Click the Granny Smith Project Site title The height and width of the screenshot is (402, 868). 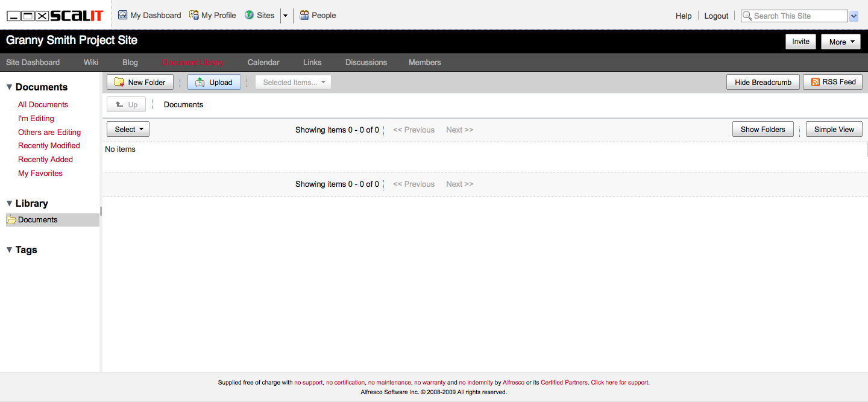tap(72, 40)
